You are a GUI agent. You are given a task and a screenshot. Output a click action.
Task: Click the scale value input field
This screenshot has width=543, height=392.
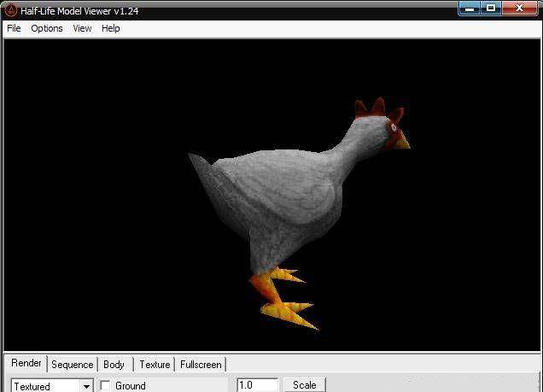point(257,385)
